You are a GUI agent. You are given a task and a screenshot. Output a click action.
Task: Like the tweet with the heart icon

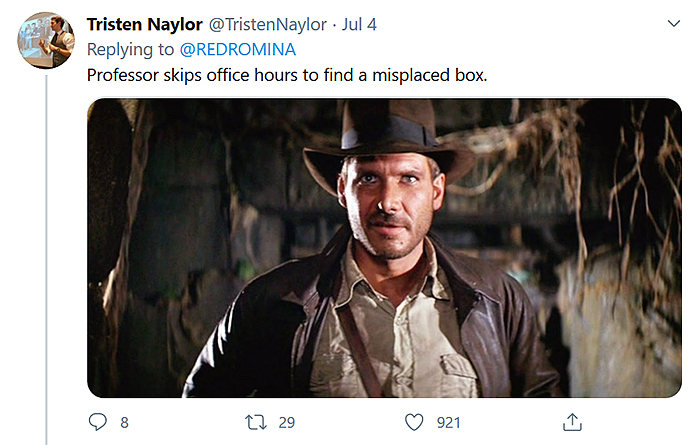pos(413,422)
